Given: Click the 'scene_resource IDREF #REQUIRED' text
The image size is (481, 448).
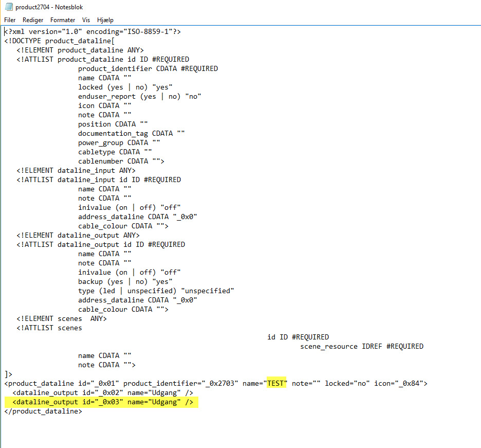Looking at the screenshot, I should point(362,346).
